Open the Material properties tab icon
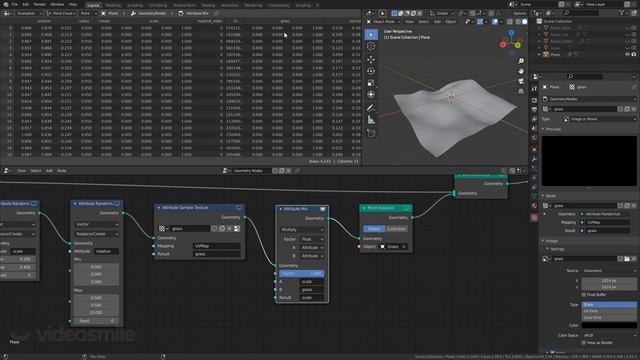This screenshot has height=360, width=640. (534, 206)
